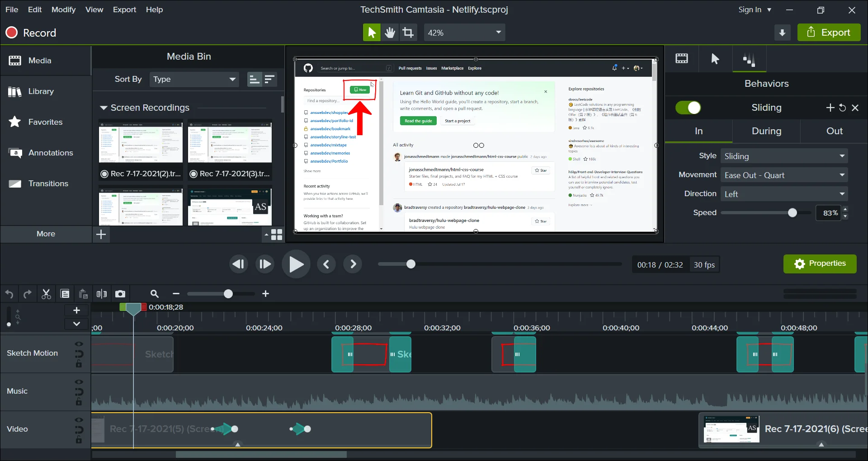This screenshot has height=461, width=868.
Task: Click the download arrow next to Export
Action: (x=782, y=33)
